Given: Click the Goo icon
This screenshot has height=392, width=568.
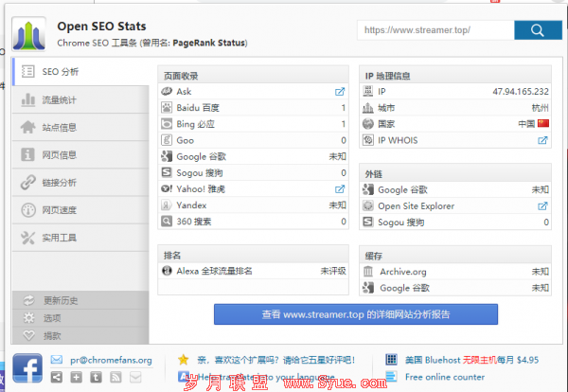Looking at the screenshot, I should (167, 140).
